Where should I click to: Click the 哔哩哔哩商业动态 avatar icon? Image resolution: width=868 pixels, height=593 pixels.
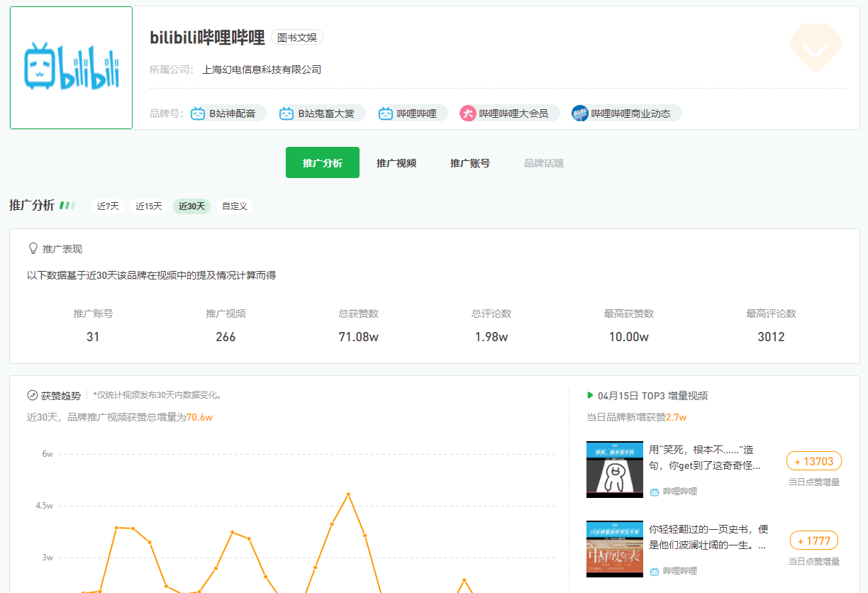580,113
